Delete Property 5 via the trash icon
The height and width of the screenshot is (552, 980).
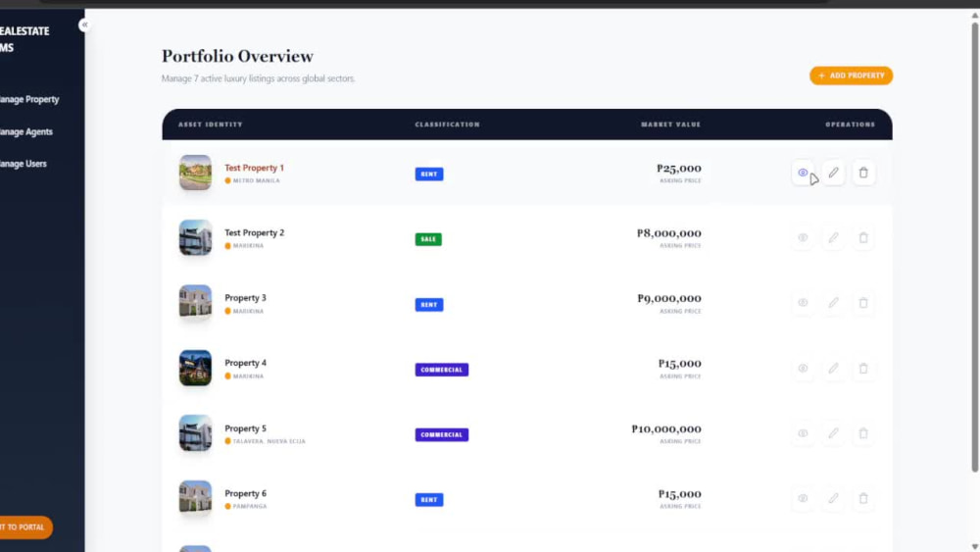pos(863,433)
